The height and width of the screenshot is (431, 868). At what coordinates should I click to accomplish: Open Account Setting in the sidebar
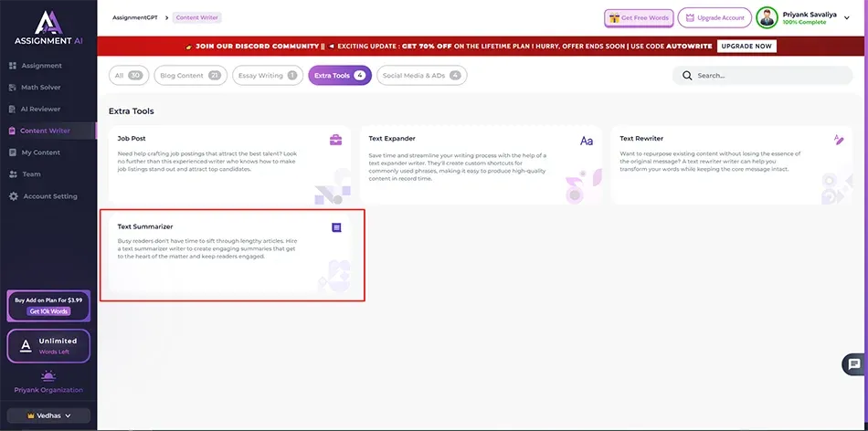pyautogui.click(x=49, y=196)
